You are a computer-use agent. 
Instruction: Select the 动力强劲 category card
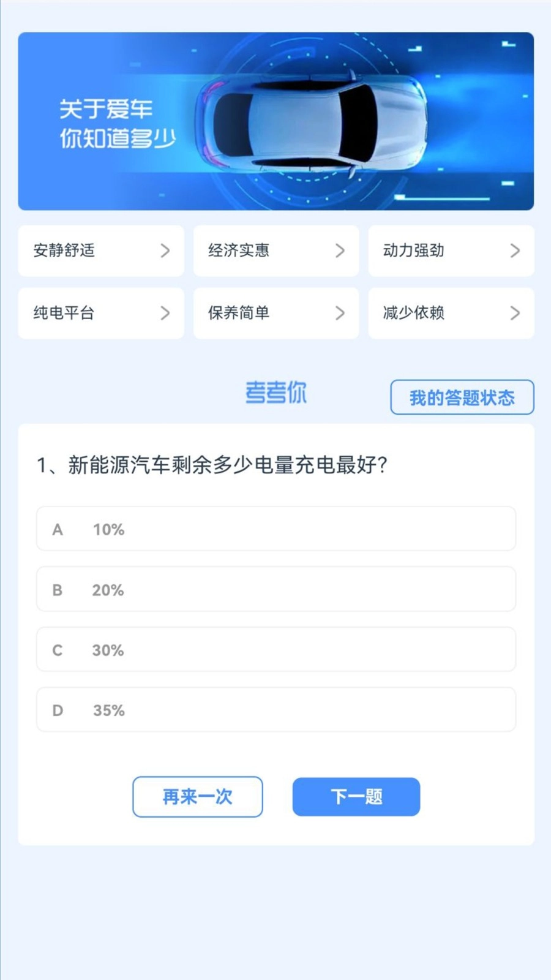[x=450, y=251]
